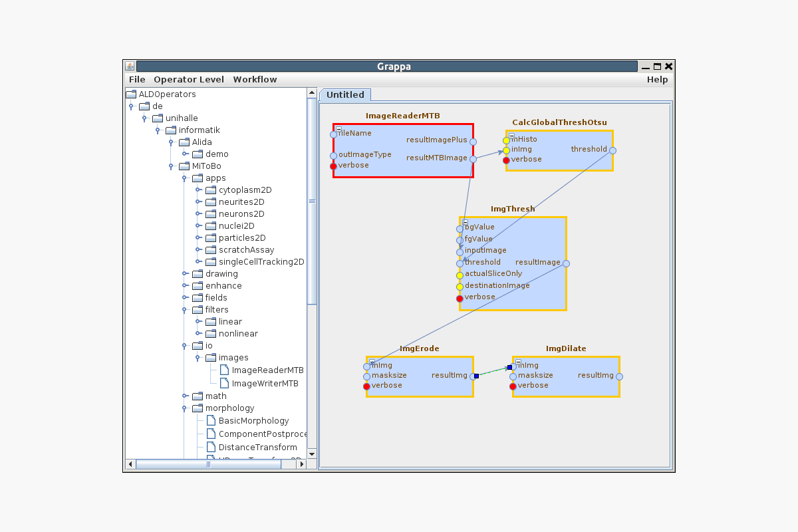798x532 pixels.
Task: Open the Help menu
Action: [657, 79]
